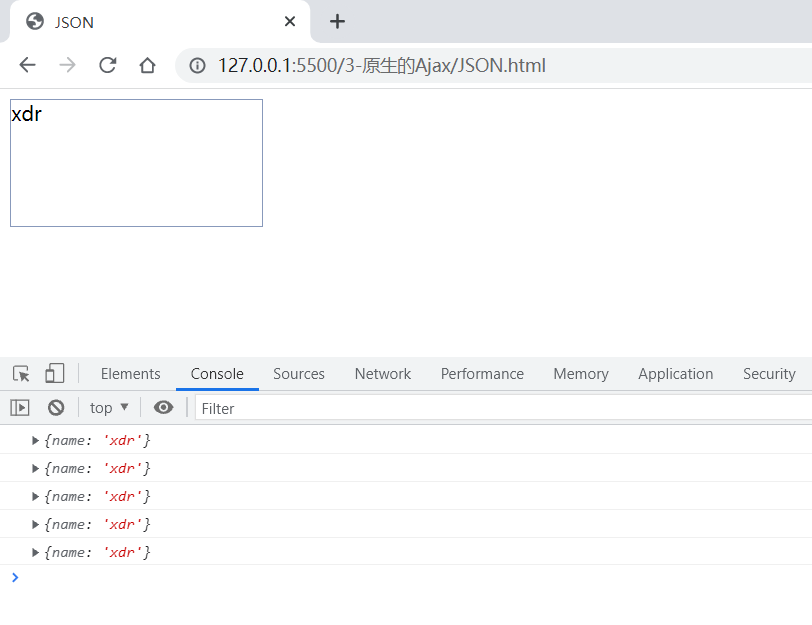Activate the inspect element picker
Screen dimensions: 812x625
click(x=21, y=373)
